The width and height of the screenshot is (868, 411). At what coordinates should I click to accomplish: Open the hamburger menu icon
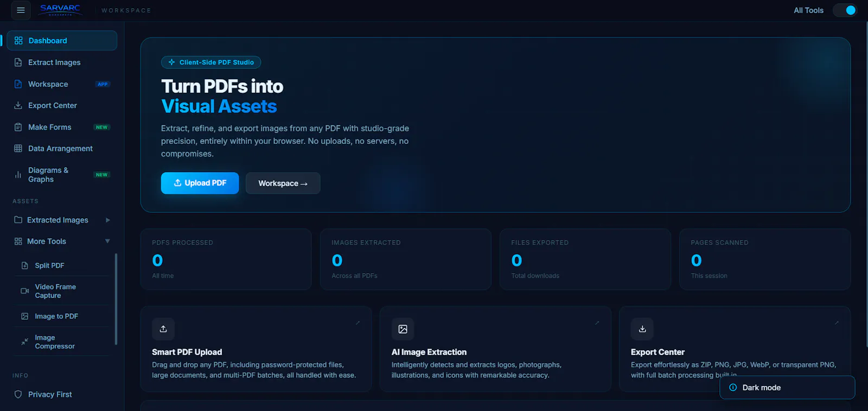click(21, 10)
